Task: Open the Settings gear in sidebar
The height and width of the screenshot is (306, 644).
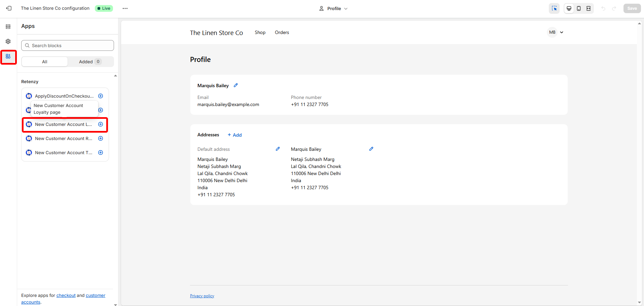Action: tap(8, 41)
